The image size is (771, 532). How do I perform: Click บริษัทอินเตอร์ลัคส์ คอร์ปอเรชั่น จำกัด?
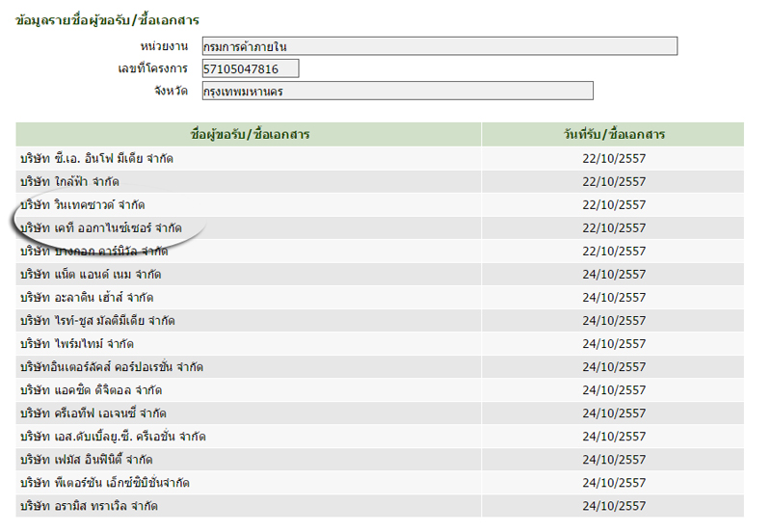(x=111, y=367)
